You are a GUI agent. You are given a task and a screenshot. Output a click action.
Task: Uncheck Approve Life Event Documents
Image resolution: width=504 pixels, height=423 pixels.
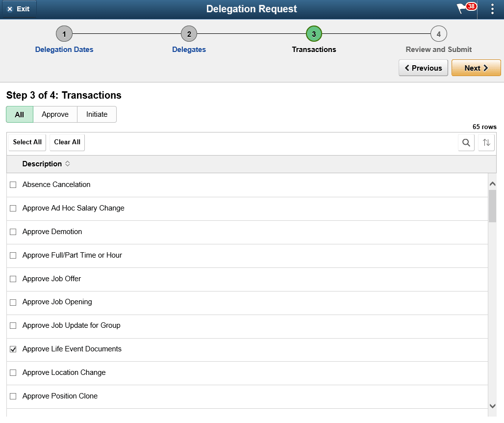pos(13,349)
